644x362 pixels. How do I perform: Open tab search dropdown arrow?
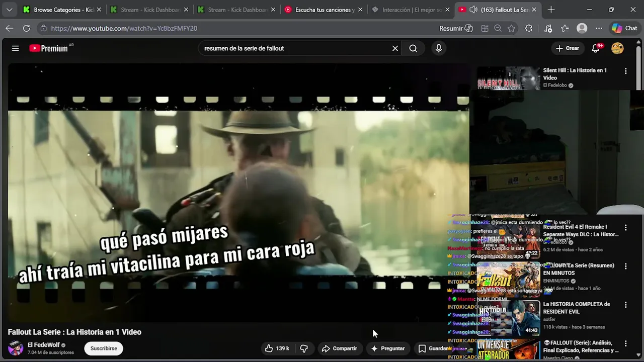pos(9,10)
